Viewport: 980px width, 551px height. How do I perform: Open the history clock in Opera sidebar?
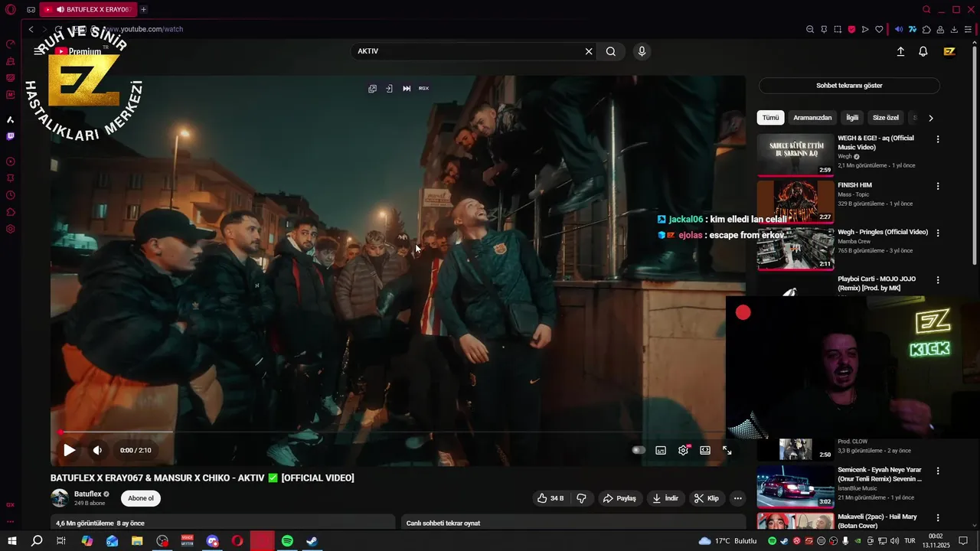click(10, 195)
